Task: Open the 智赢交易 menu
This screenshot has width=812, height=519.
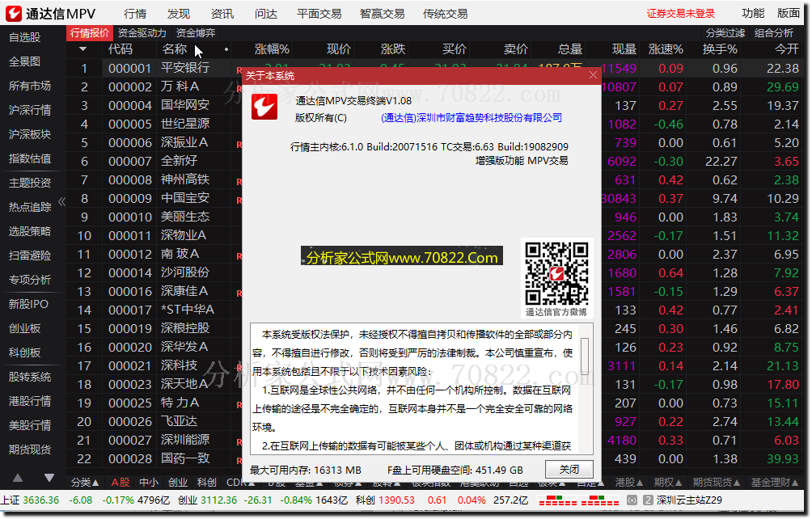Action: (x=383, y=14)
